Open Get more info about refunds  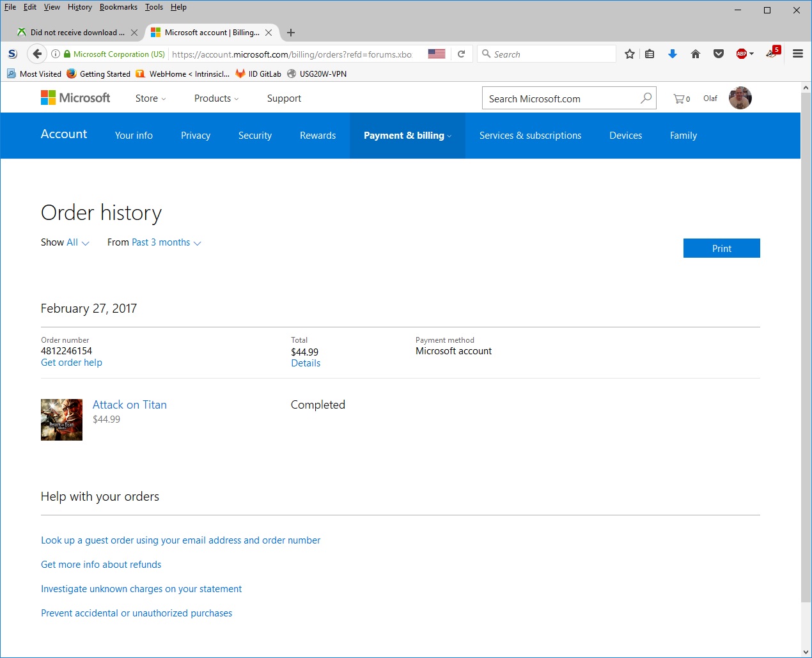pos(100,564)
